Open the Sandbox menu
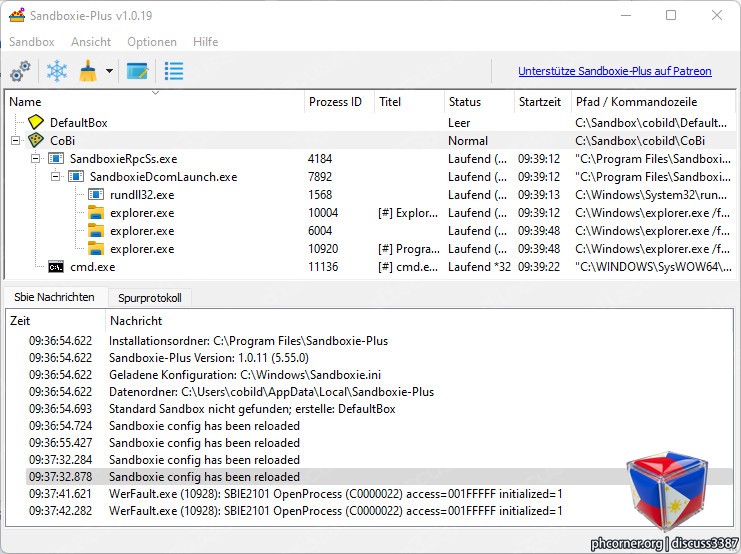Screen dimensions: 741x554 click(x=32, y=42)
